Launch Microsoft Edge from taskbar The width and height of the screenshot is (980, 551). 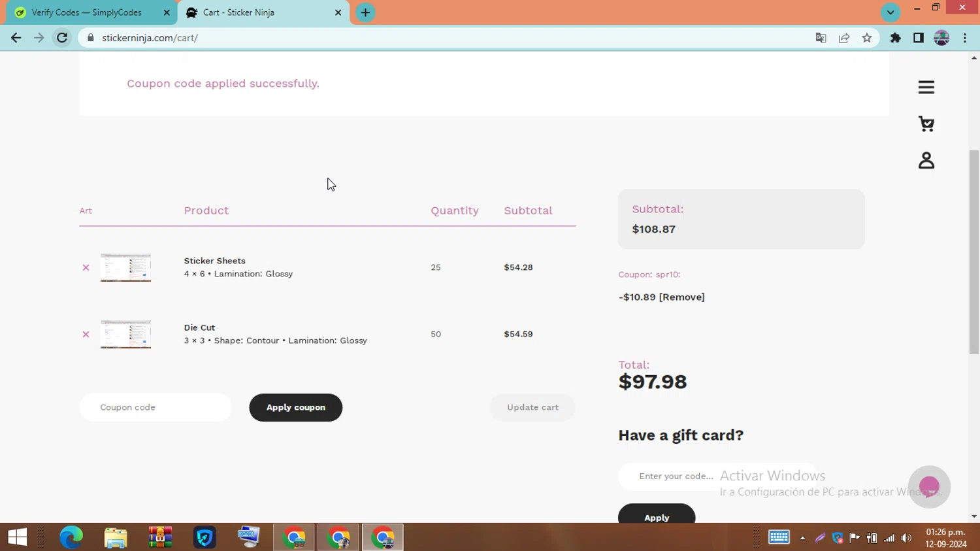[x=71, y=537]
